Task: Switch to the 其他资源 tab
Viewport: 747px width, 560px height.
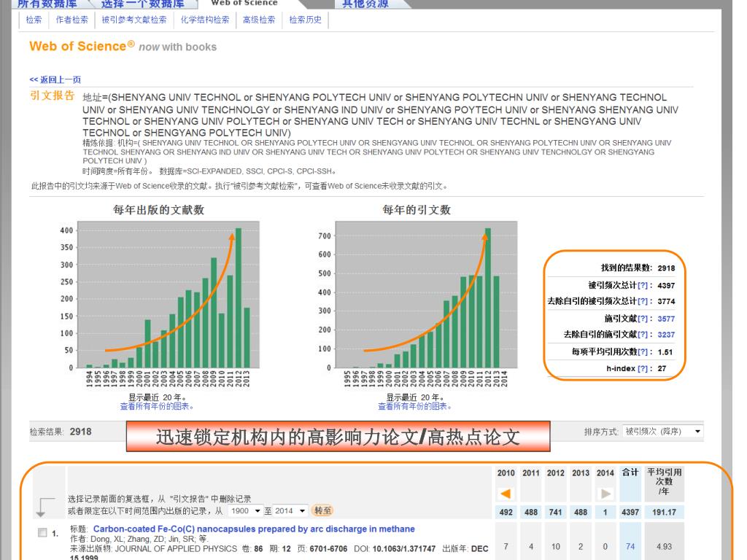Action: point(365,4)
